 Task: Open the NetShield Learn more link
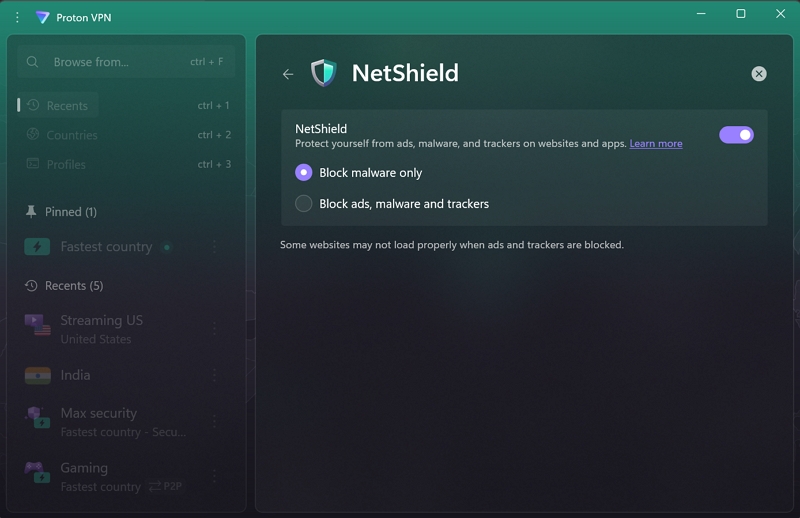click(x=656, y=144)
